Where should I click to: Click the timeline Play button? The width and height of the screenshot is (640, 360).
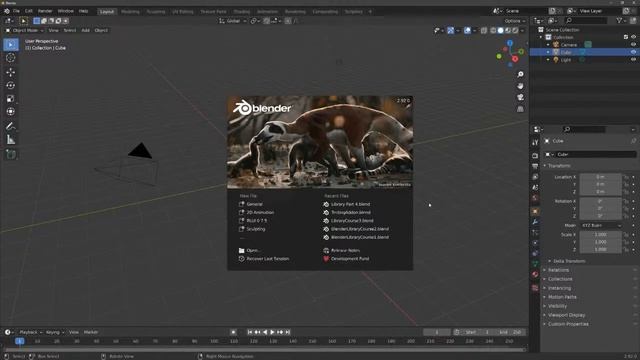pos(272,332)
